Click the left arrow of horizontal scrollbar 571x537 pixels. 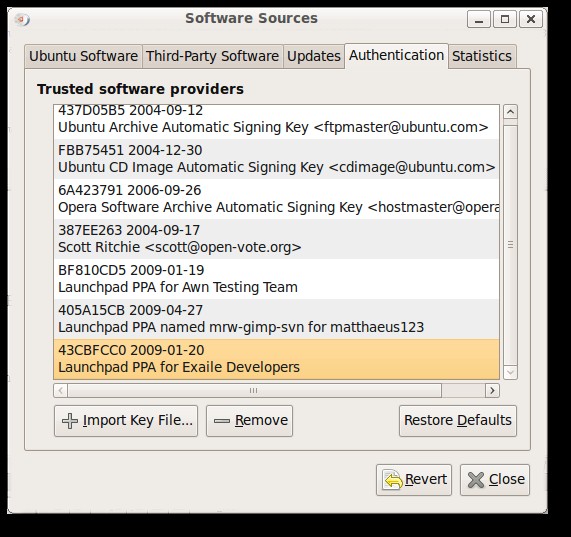[x=60, y=391]
